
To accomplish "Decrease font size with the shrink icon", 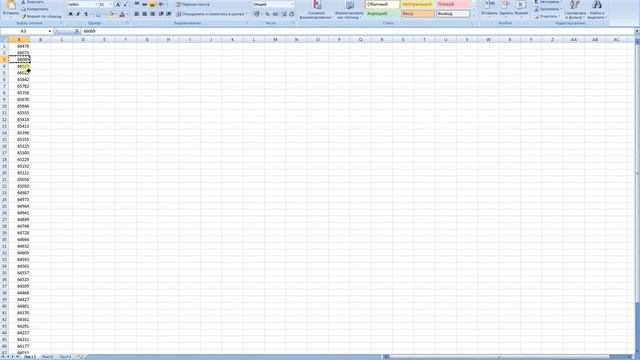I will pos(125,4).
